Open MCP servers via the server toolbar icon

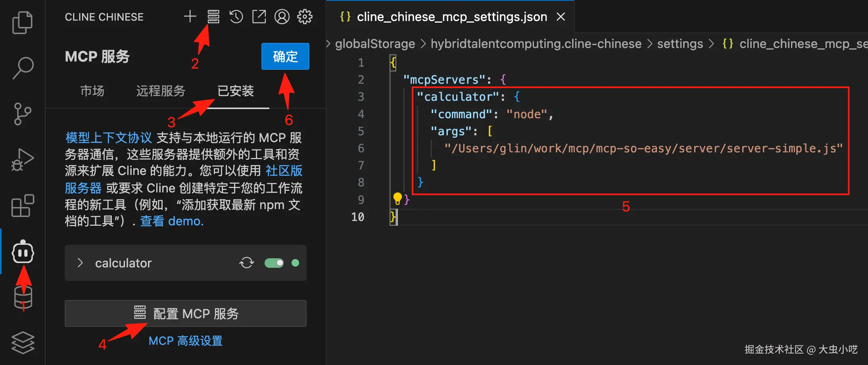click(213, 16)
